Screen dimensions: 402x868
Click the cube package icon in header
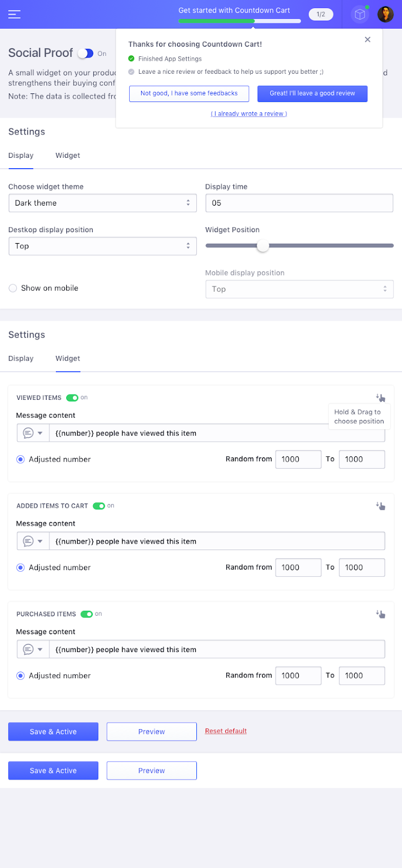coord(360,15)
